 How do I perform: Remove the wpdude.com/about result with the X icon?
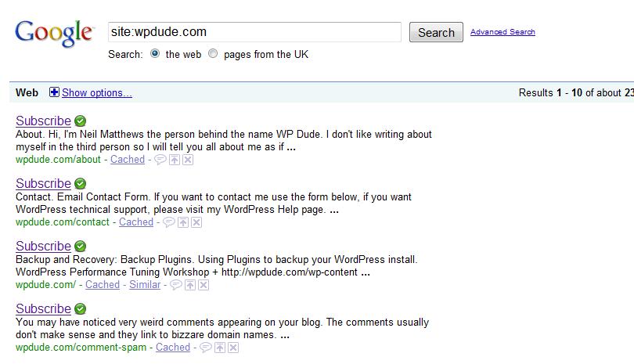point(188,160)
